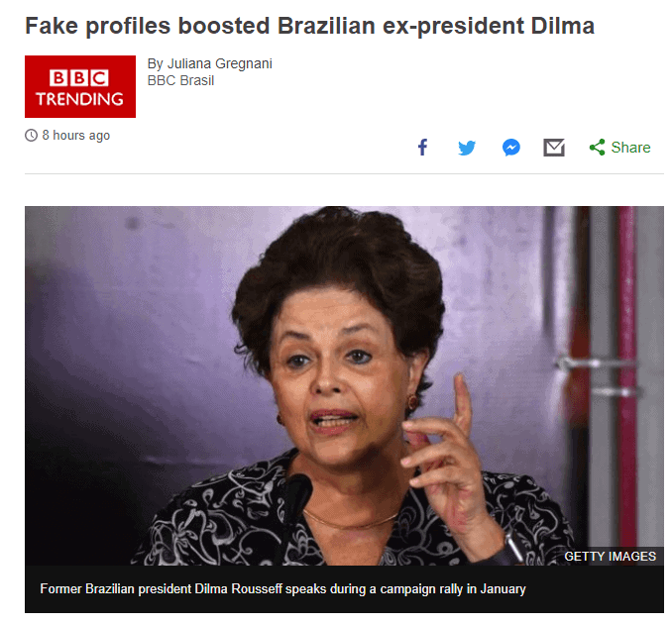Open more options via the Share text
This screenshot has height=625, width=672.
[x=630, y=148]
